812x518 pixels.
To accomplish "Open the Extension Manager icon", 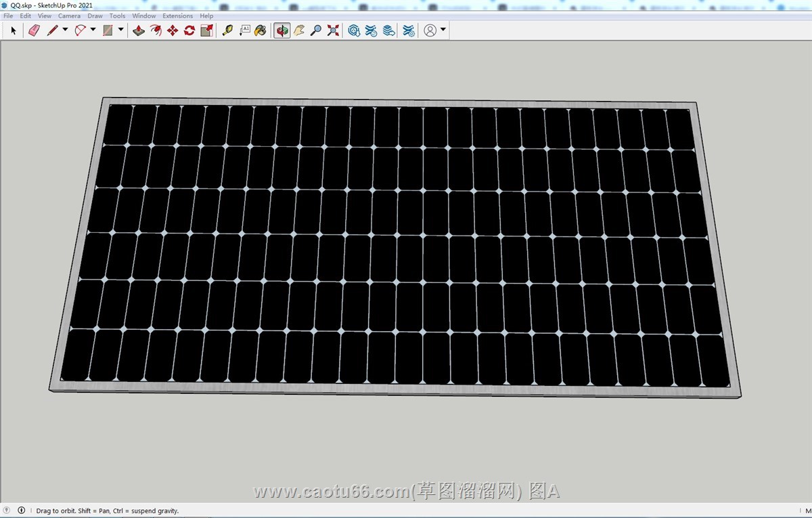I will click(x=409, y=30).
